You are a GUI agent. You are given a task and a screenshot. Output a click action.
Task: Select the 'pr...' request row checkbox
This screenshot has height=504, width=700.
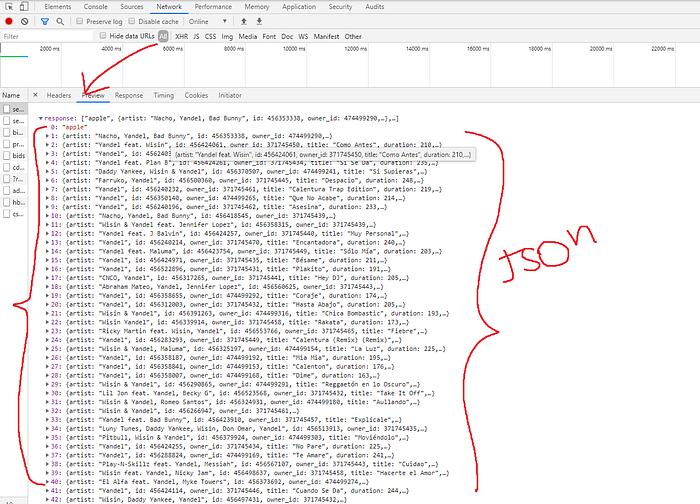click(x=6, y=144)
